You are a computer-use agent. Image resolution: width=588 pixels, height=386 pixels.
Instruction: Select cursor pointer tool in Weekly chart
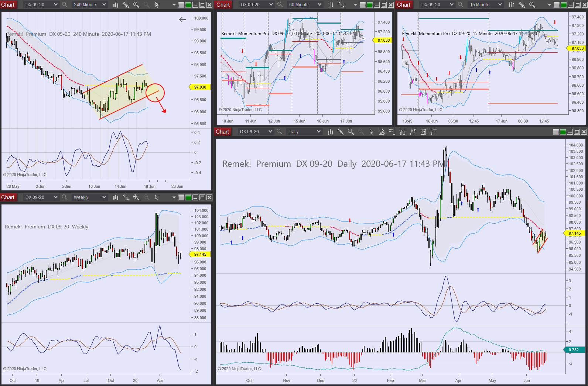tap(157, 197)
